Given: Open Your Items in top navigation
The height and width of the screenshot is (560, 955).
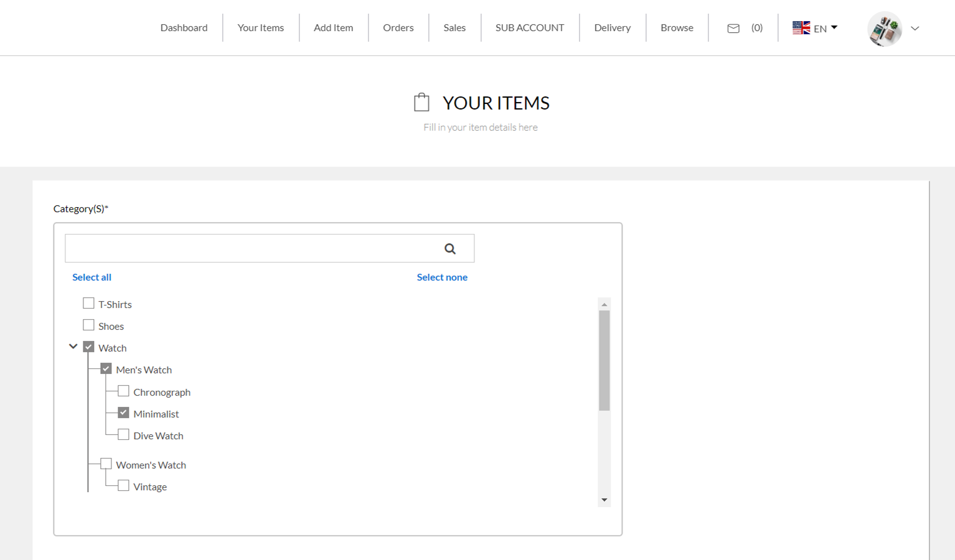Looking at the screenshot, I should [260, 28].
